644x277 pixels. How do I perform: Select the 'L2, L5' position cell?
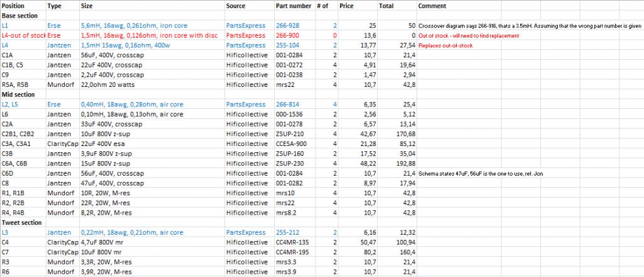[23, 105]
